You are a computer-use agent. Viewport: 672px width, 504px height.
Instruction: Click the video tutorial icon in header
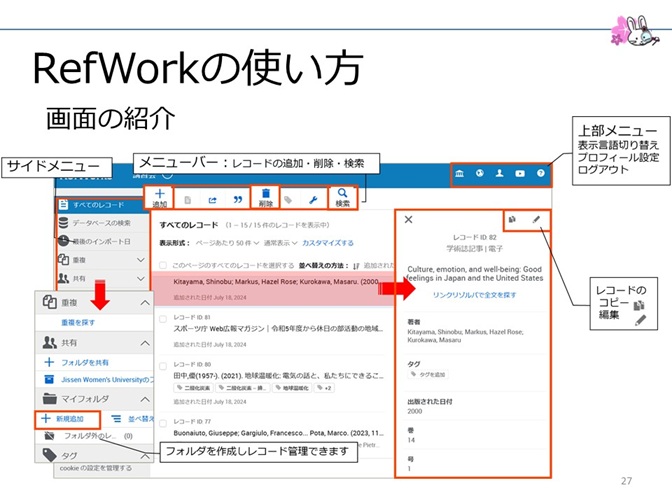[x=520, y=174]
